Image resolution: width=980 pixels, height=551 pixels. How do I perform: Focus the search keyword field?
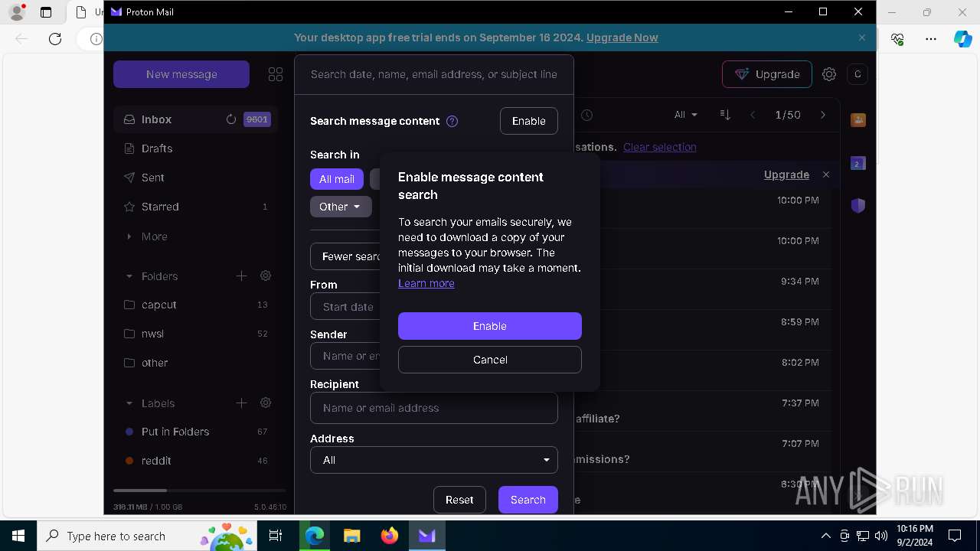[x=434, y=74]
